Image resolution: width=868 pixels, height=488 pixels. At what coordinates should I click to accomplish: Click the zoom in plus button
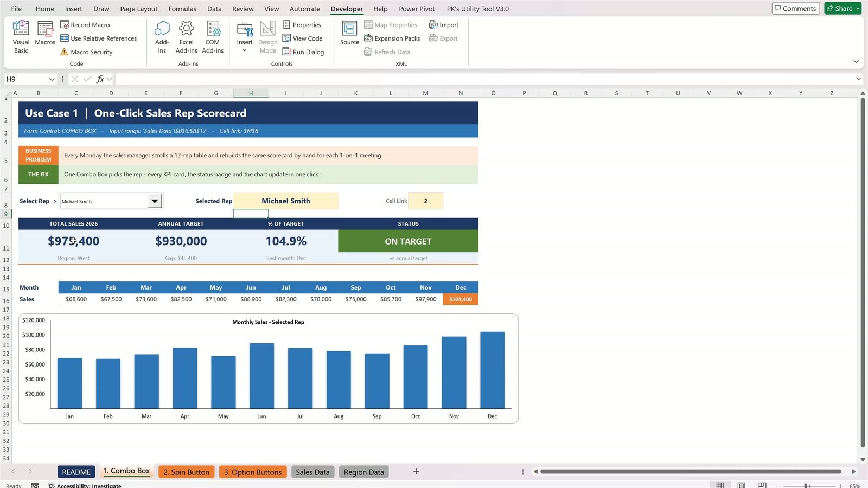coord(840,485)
